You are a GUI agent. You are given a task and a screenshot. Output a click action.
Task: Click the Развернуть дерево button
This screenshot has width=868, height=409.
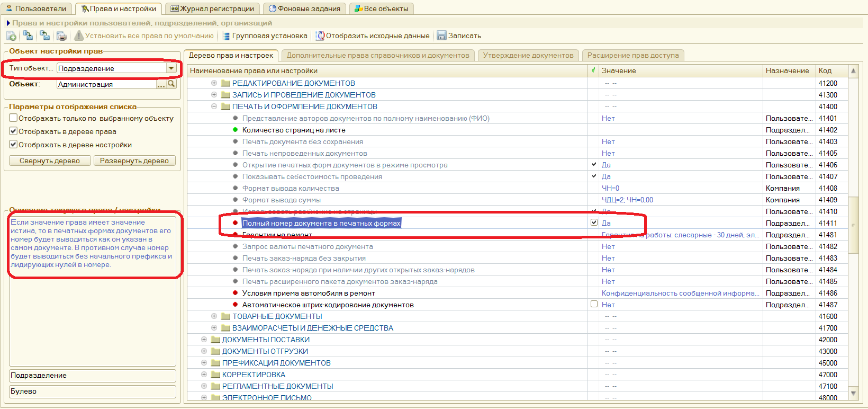(x=134, y=161)
